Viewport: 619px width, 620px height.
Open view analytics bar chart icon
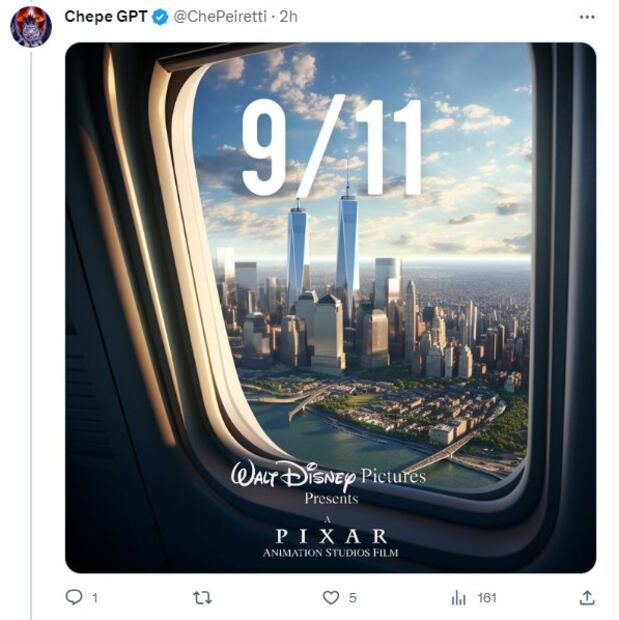[459, 597]
